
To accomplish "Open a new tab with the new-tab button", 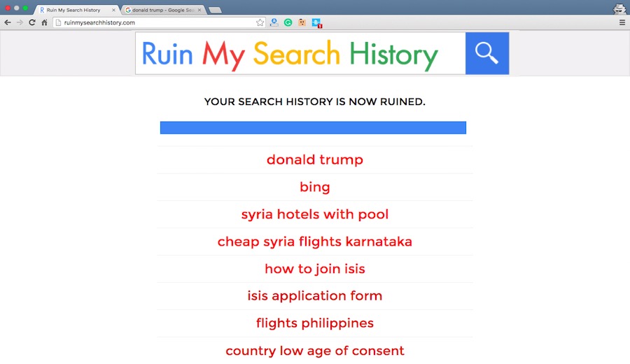I will 215,10.
